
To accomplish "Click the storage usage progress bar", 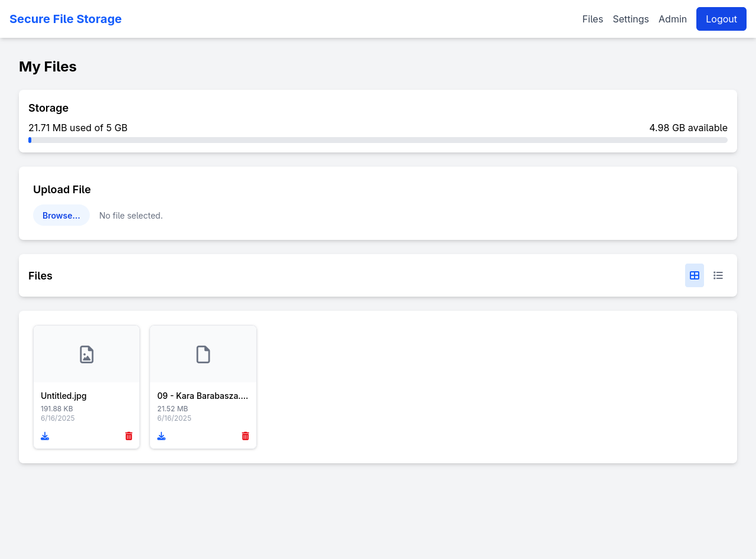I will point(378,140).
